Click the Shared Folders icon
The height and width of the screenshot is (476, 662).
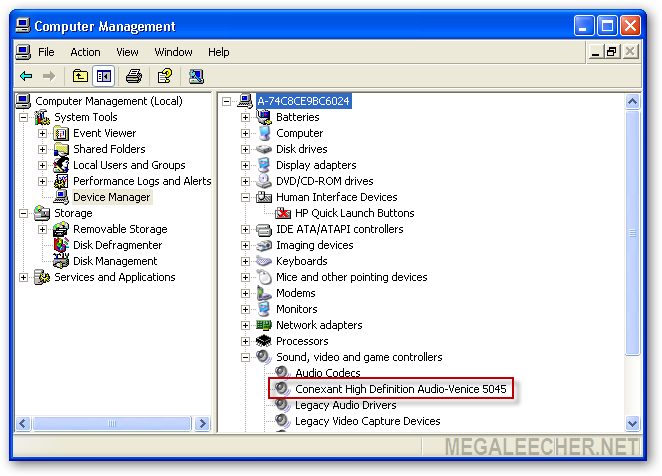point(61,150)
